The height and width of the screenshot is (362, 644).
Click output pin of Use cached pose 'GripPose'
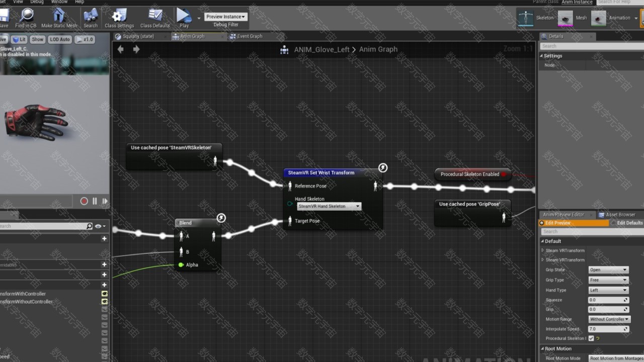504,217
